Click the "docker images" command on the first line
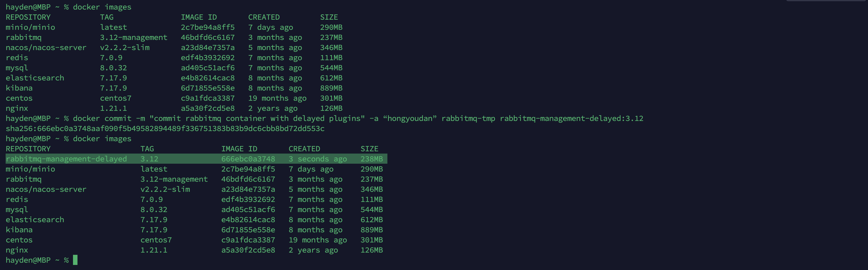The height and width of the screenshot is (270, 868). pos(102,7)
